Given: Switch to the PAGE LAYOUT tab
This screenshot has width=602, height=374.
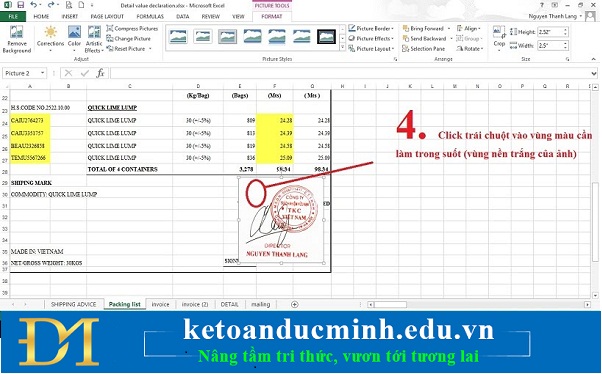Looking at the screenshot, I should pyautogui.click(x=107, y=17).
